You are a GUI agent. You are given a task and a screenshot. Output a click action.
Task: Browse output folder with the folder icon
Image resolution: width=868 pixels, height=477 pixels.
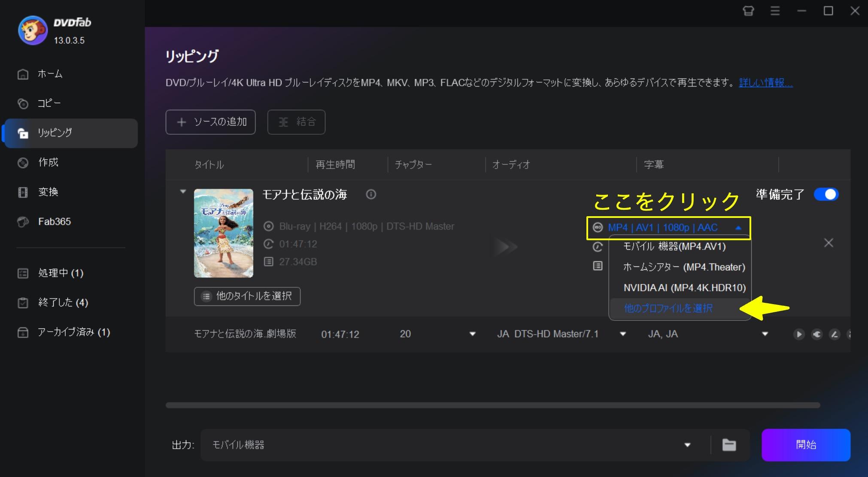tap(729, 445)
